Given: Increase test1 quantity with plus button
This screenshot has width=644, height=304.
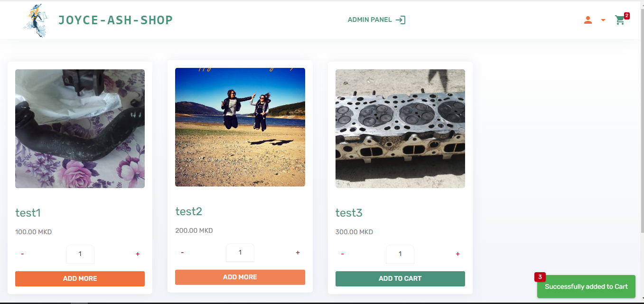Looking at the screenshot, I should [138, 254].
